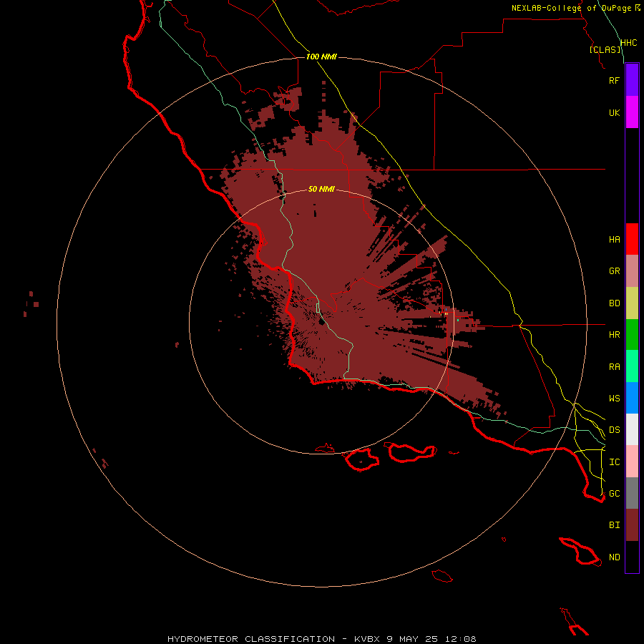Select the 'RA' legend label
Screen dimensions: 644x644
click(614, 367)
